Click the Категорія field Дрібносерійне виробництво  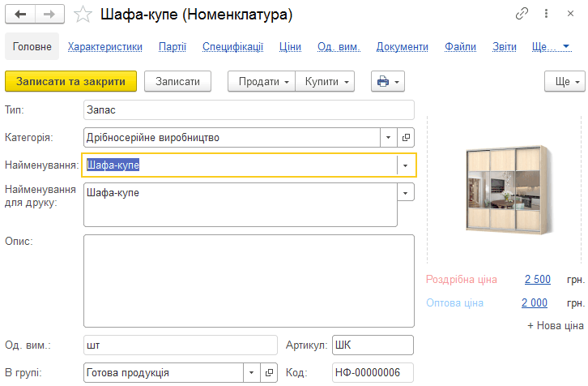(x=232, y=137)
